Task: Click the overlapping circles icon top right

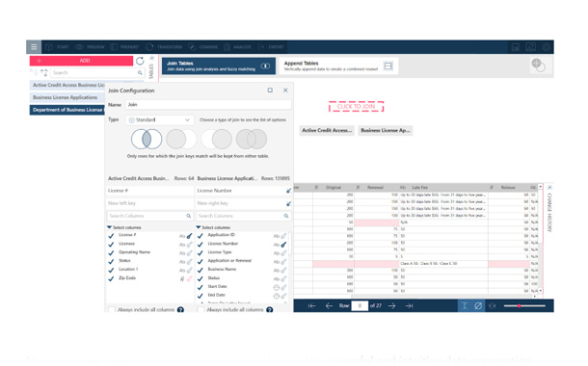Action: (x=538, y=65)
